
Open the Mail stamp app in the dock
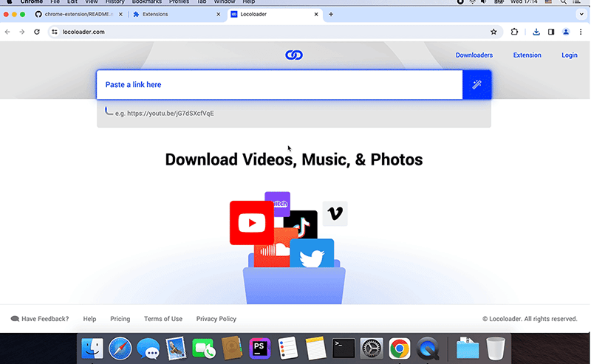click(176, 348)
